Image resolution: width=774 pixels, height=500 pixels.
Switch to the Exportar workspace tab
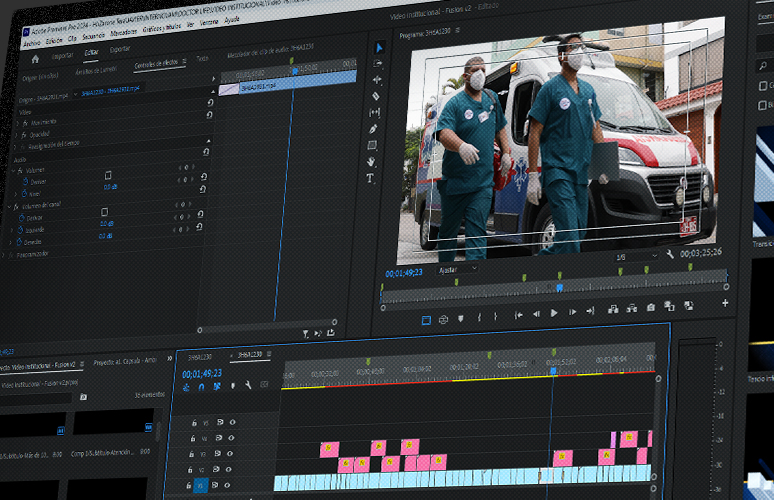[x=119, y=49]
